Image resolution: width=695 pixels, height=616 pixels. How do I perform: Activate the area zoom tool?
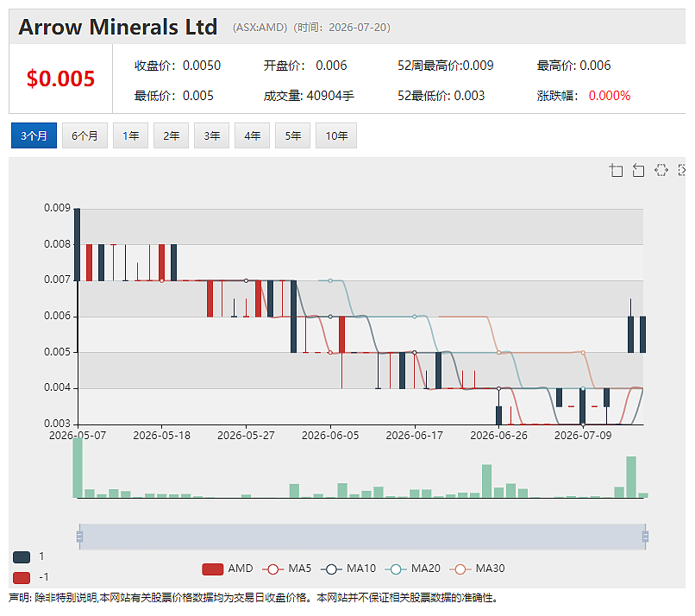click(x=617, y=170)
